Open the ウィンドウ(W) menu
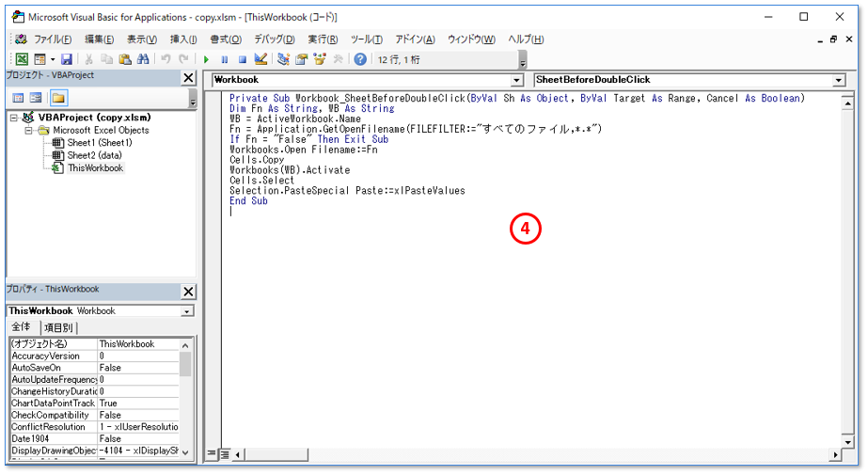Screen dimensions: 868x475 click(472, 40)
